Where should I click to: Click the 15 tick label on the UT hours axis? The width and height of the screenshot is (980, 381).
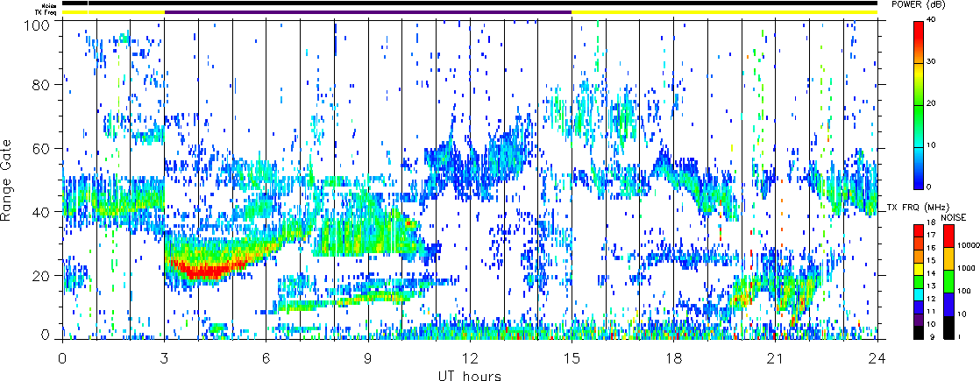(572, 360)
